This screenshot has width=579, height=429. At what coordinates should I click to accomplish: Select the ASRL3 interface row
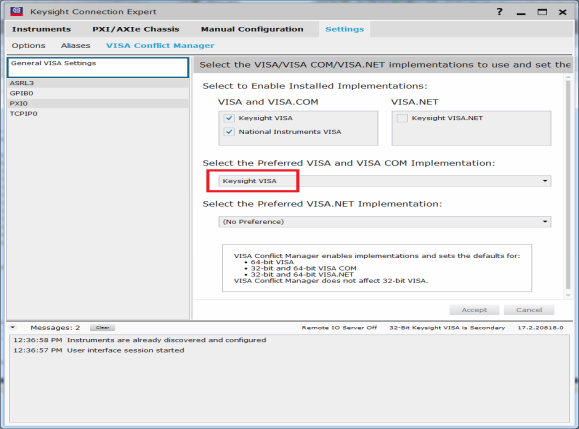point(98,83)
